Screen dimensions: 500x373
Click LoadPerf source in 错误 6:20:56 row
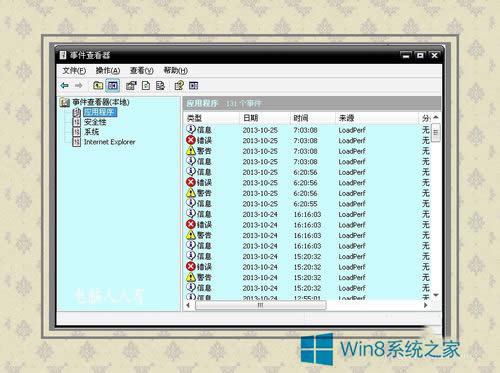(x=352, y=183)
